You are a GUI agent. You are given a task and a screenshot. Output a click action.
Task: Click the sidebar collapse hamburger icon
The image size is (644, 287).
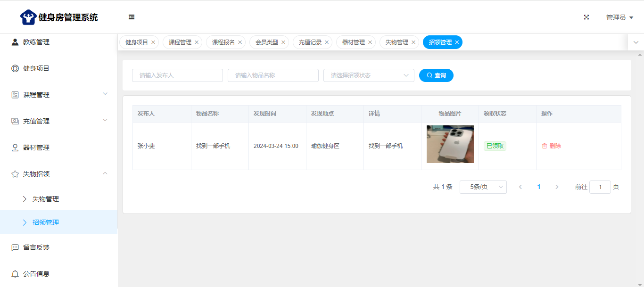coord(132,17)
